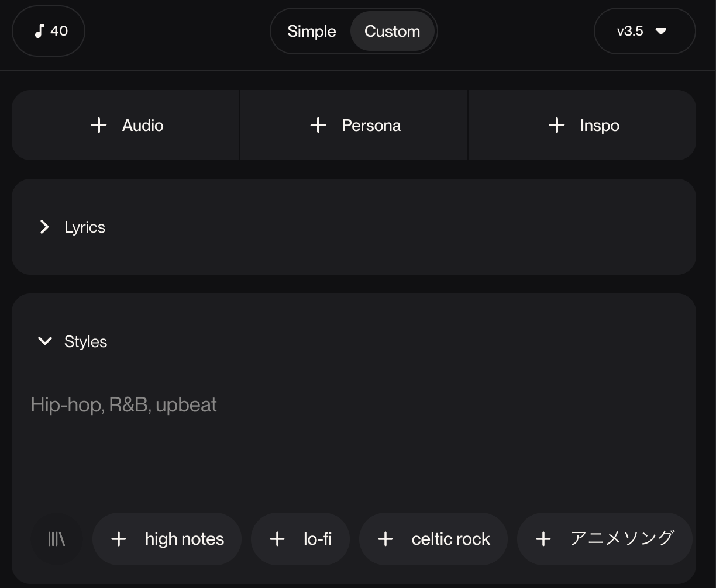Viewport: 716px width, 588px height.
Task: Click the music note credits icon
Action: click(39, 31)
